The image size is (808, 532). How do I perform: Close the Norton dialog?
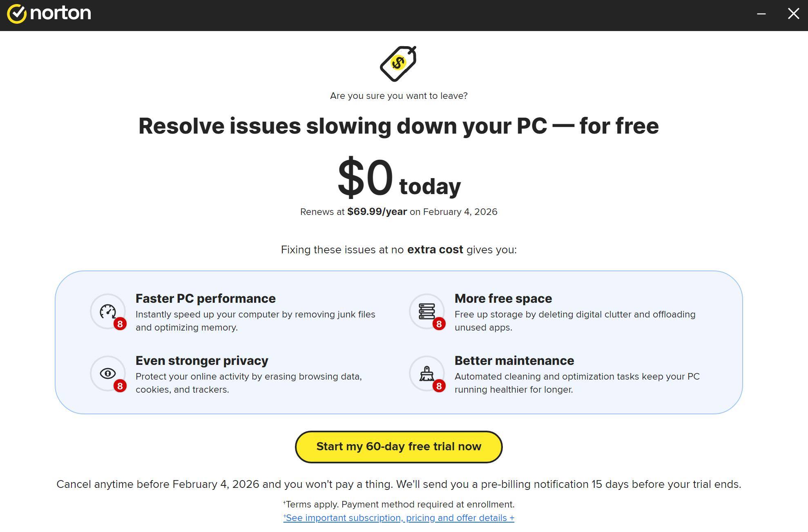click(793, 13)
